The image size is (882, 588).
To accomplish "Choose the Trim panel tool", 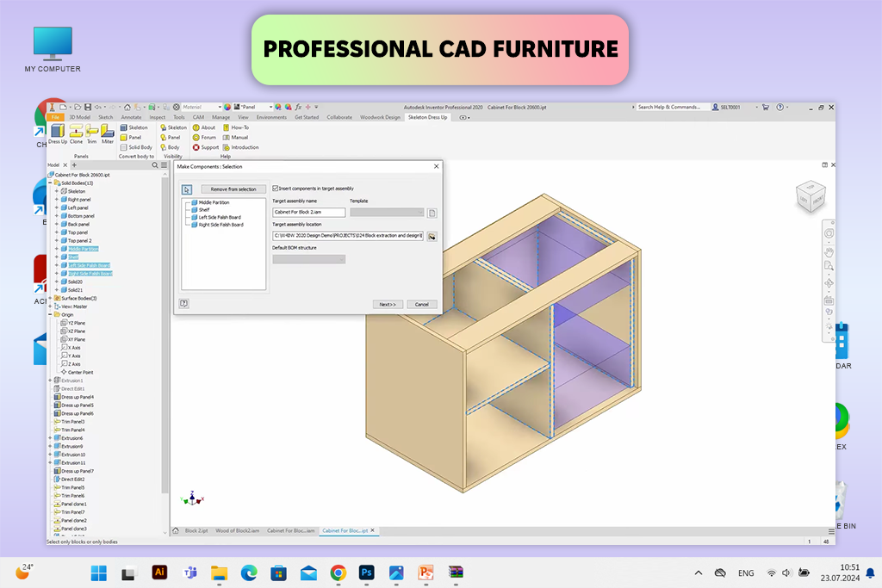I will [91, 134].
